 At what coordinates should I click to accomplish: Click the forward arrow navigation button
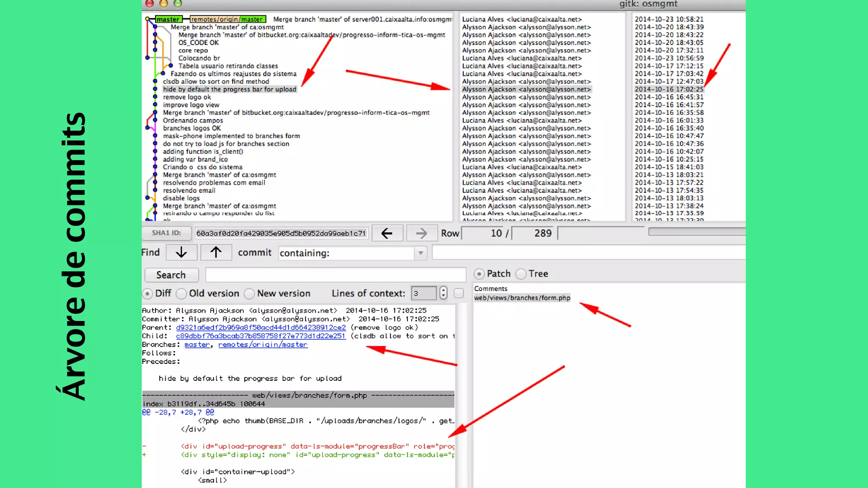click(422, 233)
